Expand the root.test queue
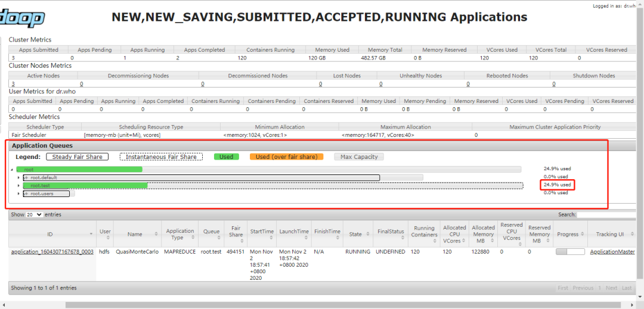The height and width of the screenshot is (309, 644). (18, 186)
